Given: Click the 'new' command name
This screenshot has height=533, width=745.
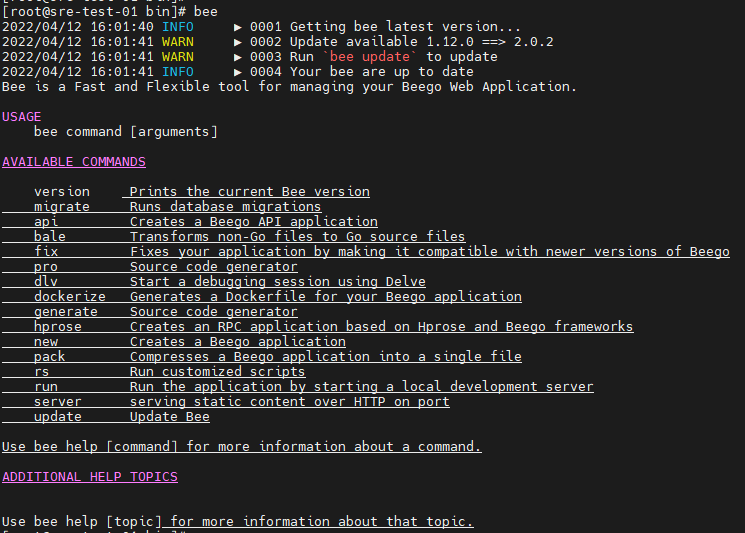Looking at the screenshot, I should [46, 342].
